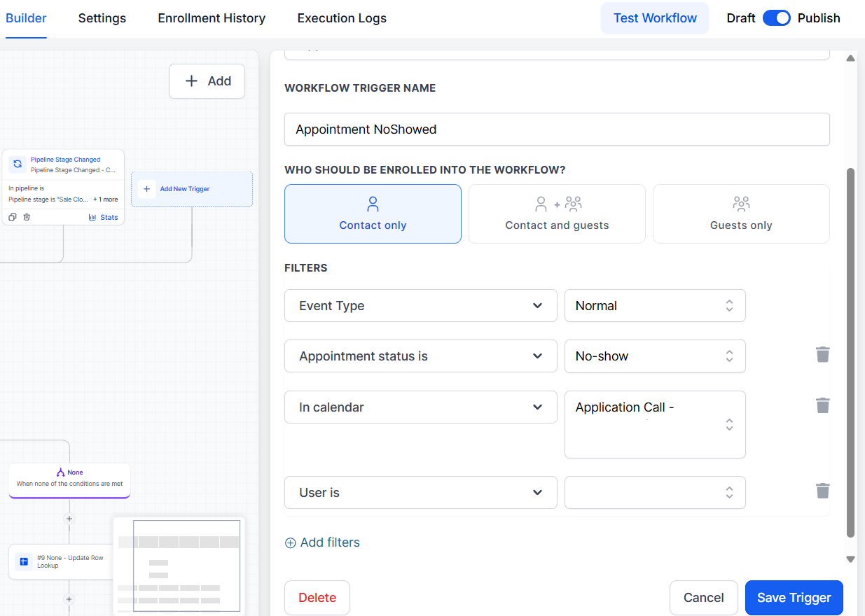Select 'Contact only' enrollment option
This screenshot has width=865, height=616.
coord(373,213)
